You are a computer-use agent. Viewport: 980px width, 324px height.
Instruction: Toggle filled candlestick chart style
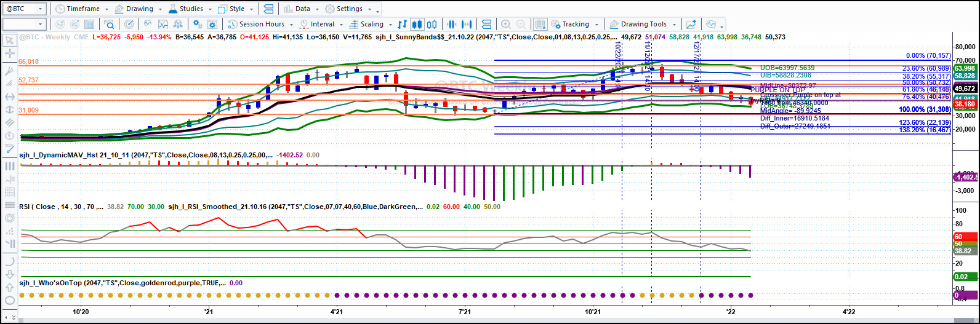417,25
